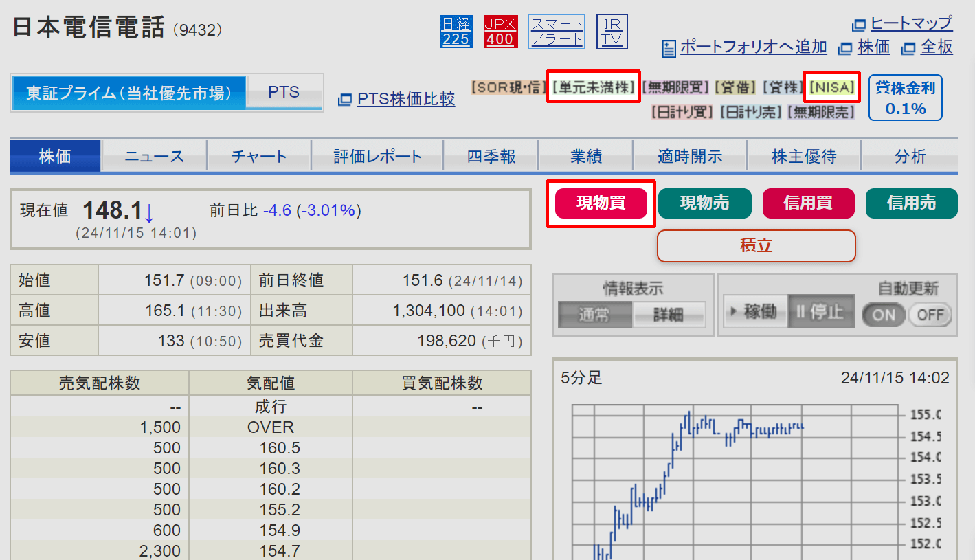This screenshot has height=560, width=975.
Task: Open the 全板 popup link
Action: 937,47
